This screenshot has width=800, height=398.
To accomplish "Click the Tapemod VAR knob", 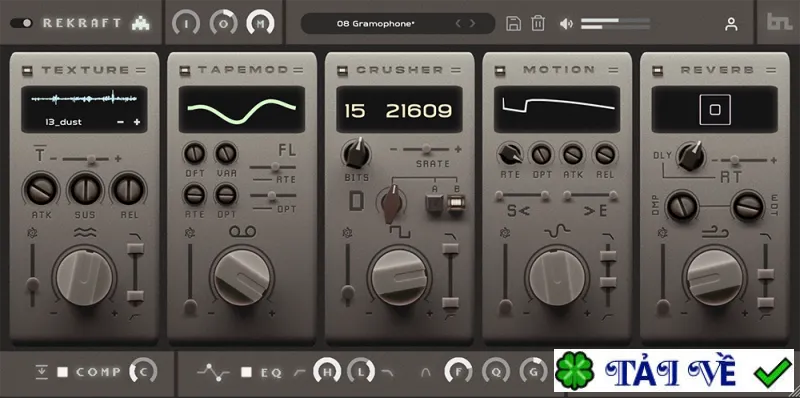I will point(226,153).
